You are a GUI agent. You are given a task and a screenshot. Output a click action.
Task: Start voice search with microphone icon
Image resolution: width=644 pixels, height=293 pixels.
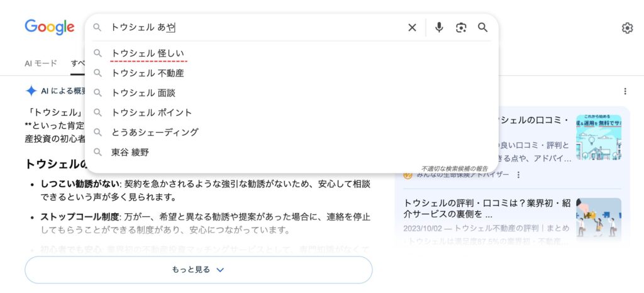coord(439,28)
